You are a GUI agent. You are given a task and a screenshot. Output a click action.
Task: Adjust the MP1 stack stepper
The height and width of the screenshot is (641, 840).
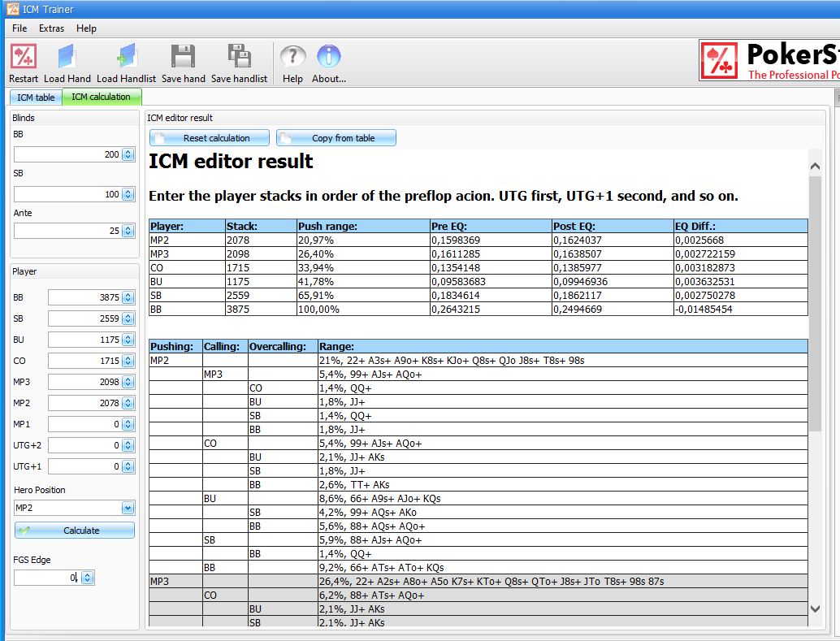(128, 424)
